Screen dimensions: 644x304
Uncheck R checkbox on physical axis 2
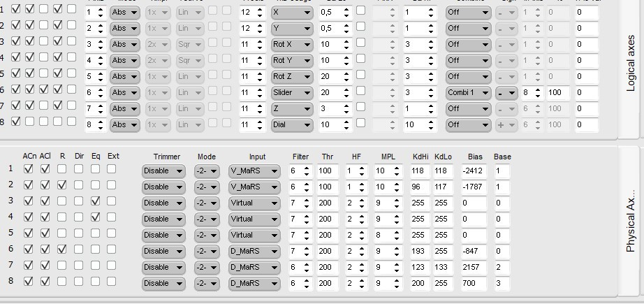point(61,185)
